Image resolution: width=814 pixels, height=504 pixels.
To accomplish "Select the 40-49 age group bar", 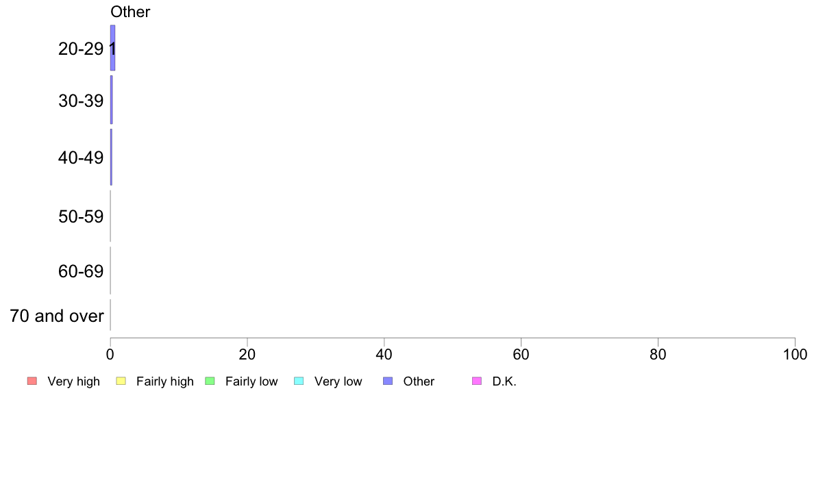I will pos(111,157).
